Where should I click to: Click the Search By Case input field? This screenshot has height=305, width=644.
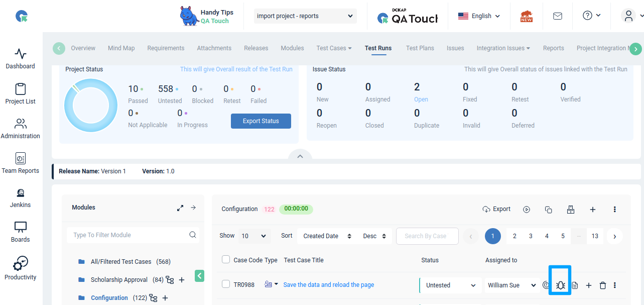pos(427,236)
